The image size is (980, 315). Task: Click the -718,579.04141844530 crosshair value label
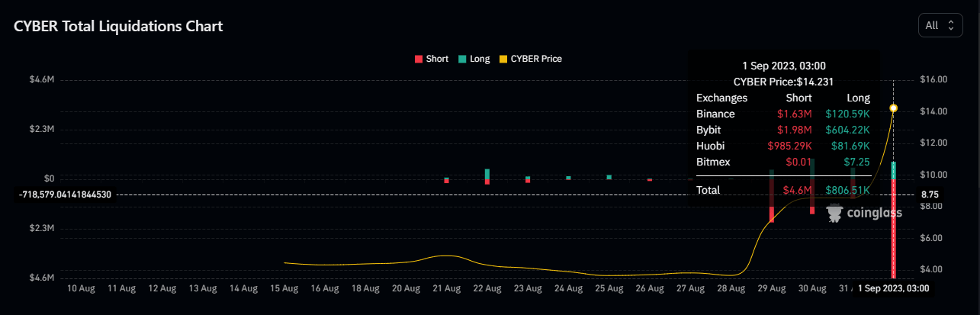(x=65, y=194)
